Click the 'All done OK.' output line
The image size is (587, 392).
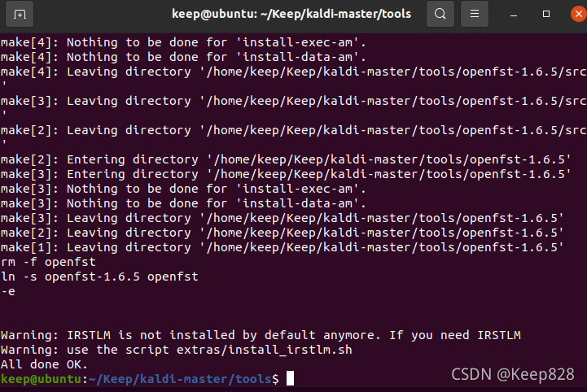coord(44,364)
